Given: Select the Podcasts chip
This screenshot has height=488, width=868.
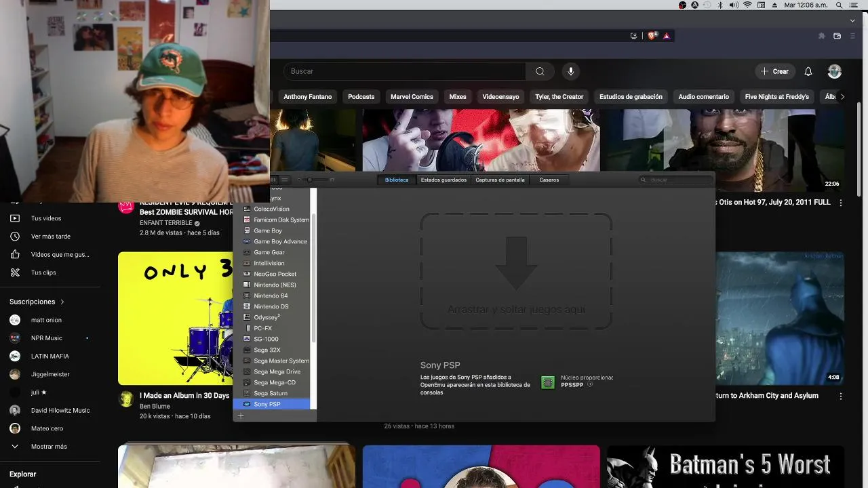Looking at the screenshot, I should click(x=361, y=97).
